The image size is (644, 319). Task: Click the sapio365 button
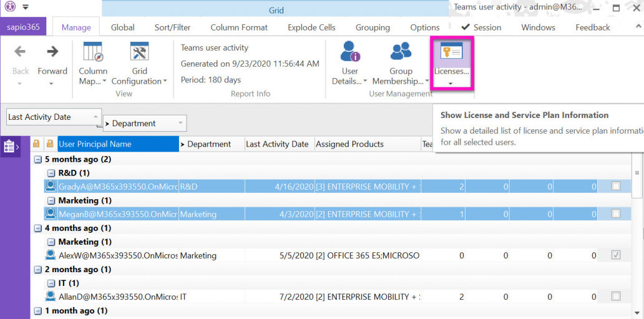(23, 27)
